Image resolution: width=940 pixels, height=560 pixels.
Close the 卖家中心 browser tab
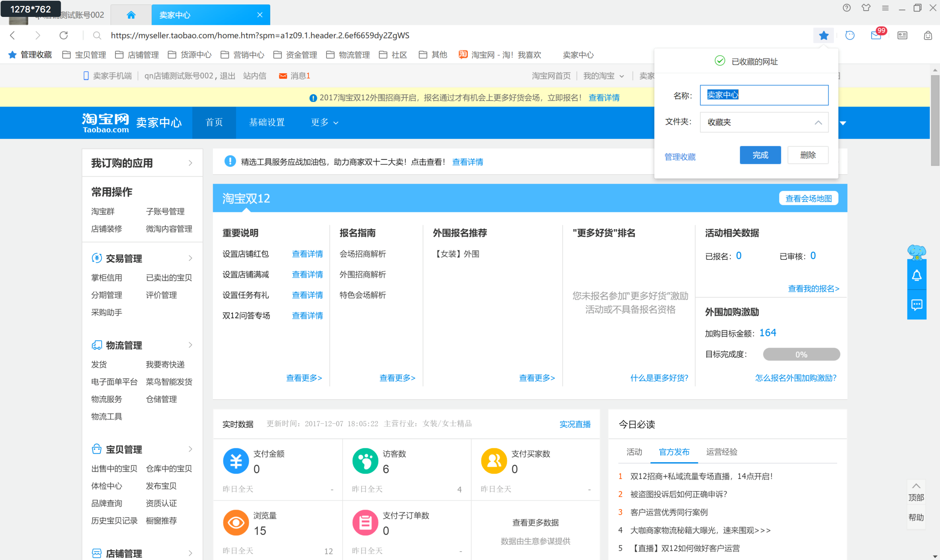coord(260,15)
